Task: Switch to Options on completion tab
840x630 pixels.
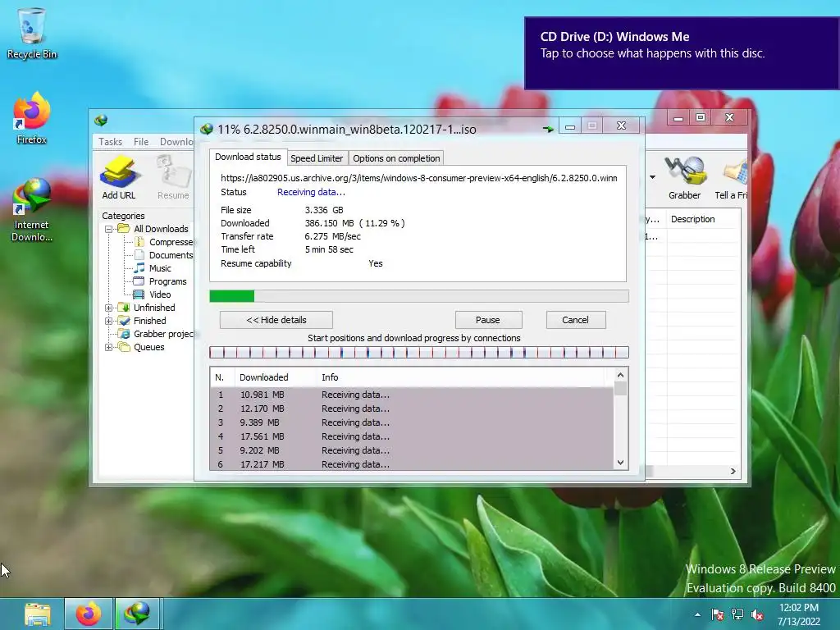Action: (396, 158)
